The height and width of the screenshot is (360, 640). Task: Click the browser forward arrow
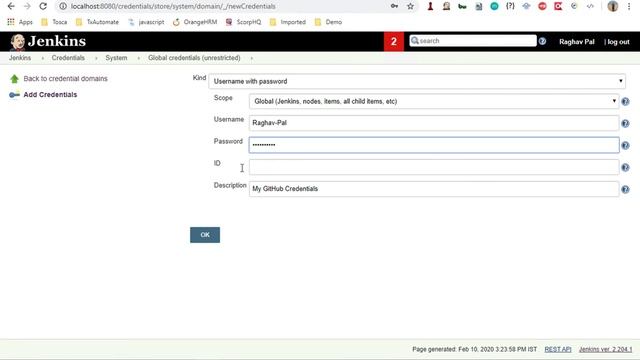27,7
